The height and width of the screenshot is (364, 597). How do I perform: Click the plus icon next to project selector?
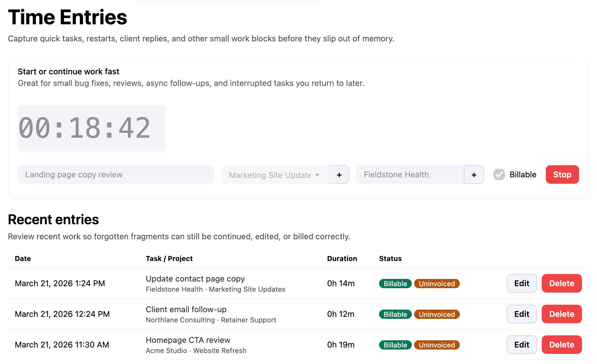[x=339, y=174]
